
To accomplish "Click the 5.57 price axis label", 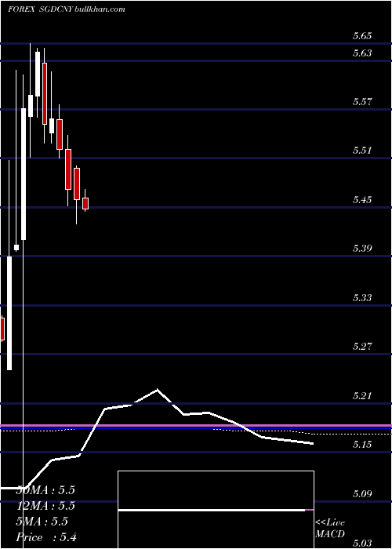I will [362, 102].
